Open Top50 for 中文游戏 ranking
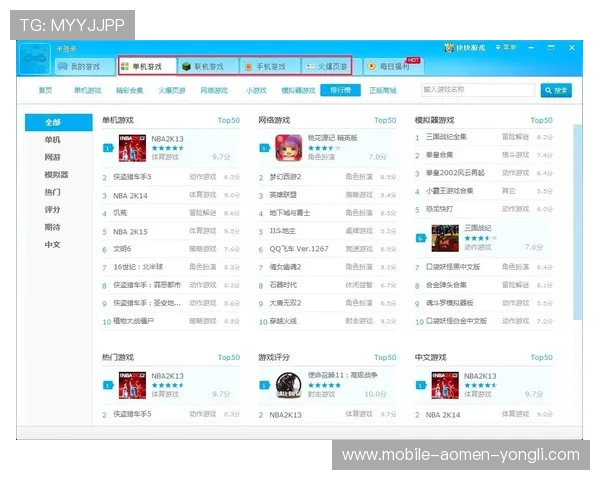 tap(541, 358)
